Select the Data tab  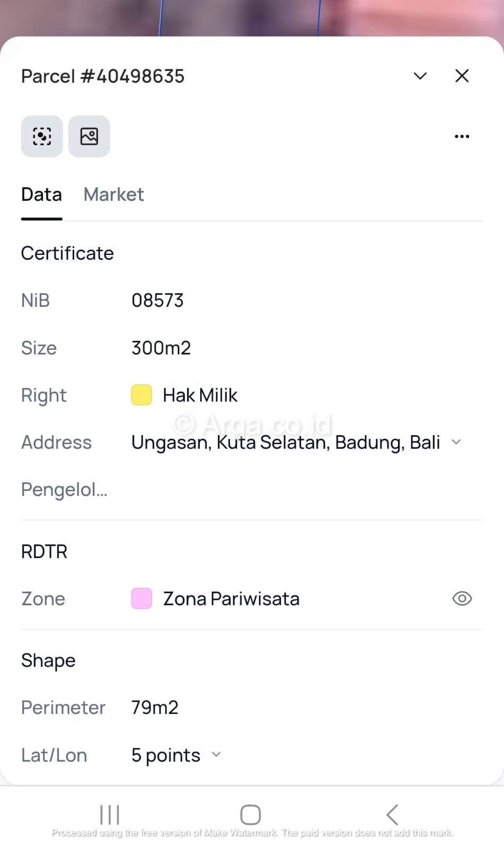(41, 195)
